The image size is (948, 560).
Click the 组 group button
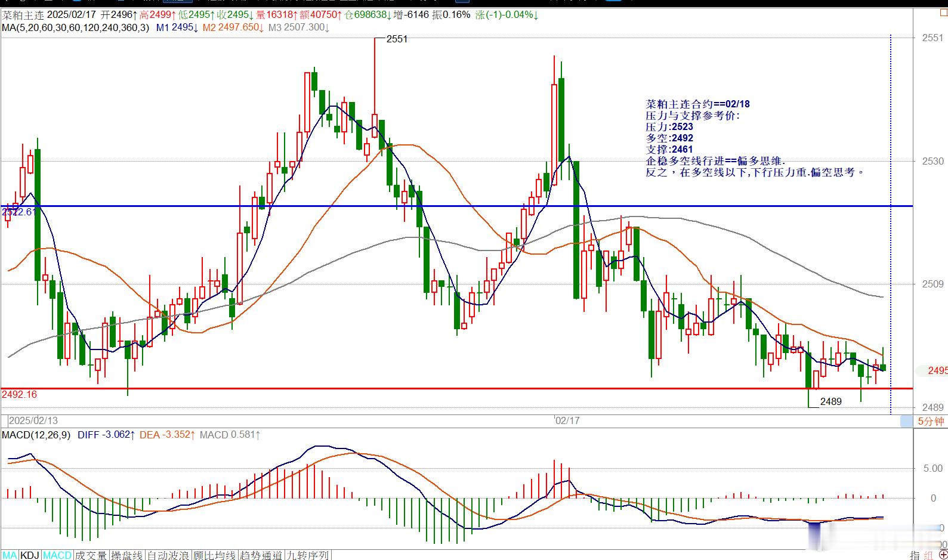coord(930,555)
